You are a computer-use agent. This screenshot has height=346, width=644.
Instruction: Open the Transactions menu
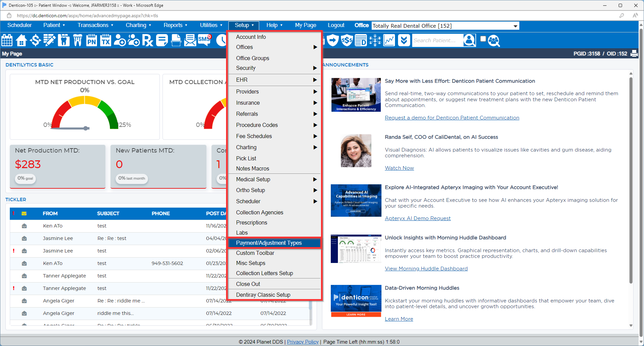coord(95,25)
